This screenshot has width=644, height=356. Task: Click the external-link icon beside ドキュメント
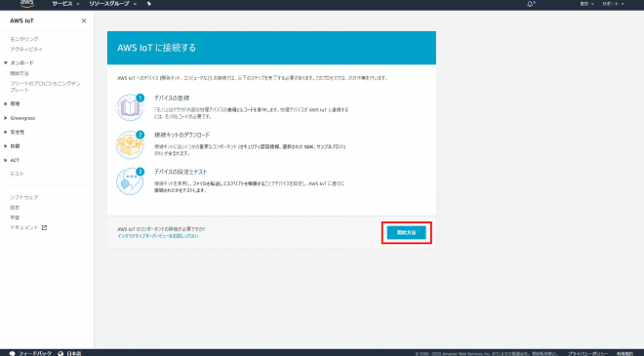point(44,227)
